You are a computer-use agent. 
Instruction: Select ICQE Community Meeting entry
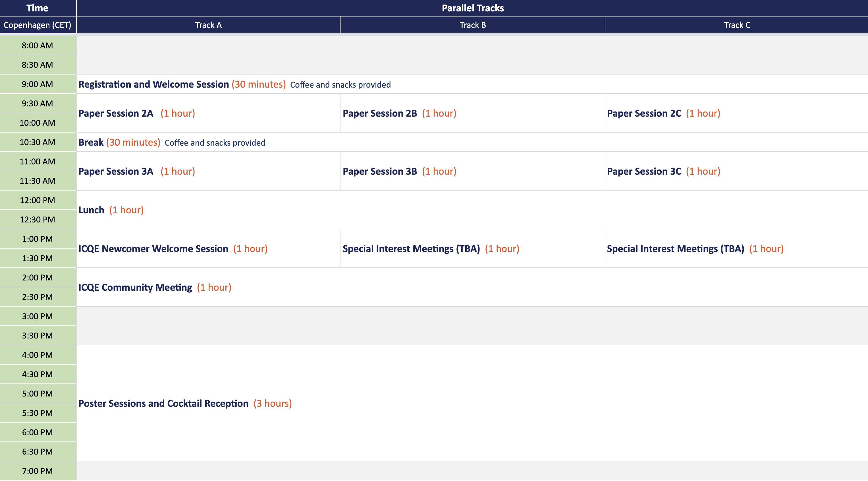coord(472,287)
